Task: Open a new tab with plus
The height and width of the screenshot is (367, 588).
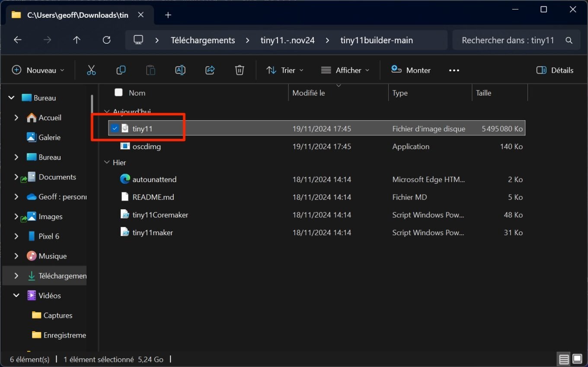Action: 168,15
